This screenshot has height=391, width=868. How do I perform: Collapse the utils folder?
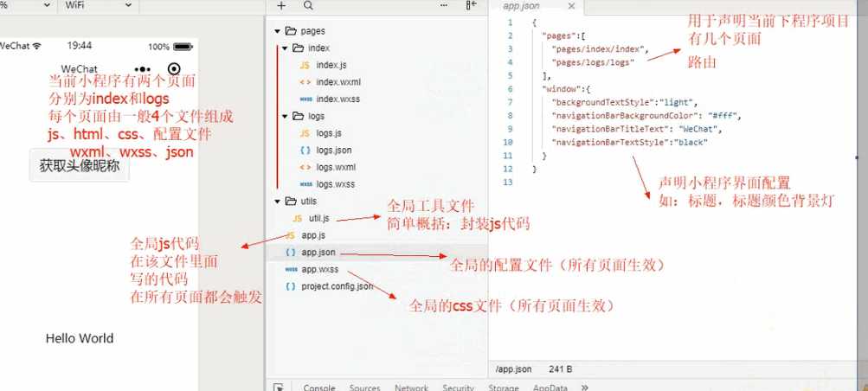[277, 202]
